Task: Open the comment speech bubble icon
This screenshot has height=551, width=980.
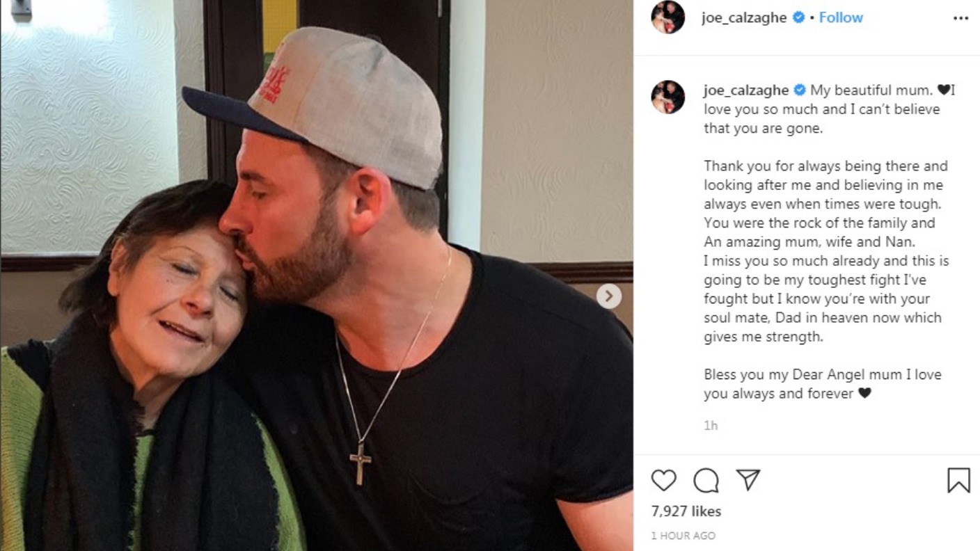Action: [x=706, y=480]
